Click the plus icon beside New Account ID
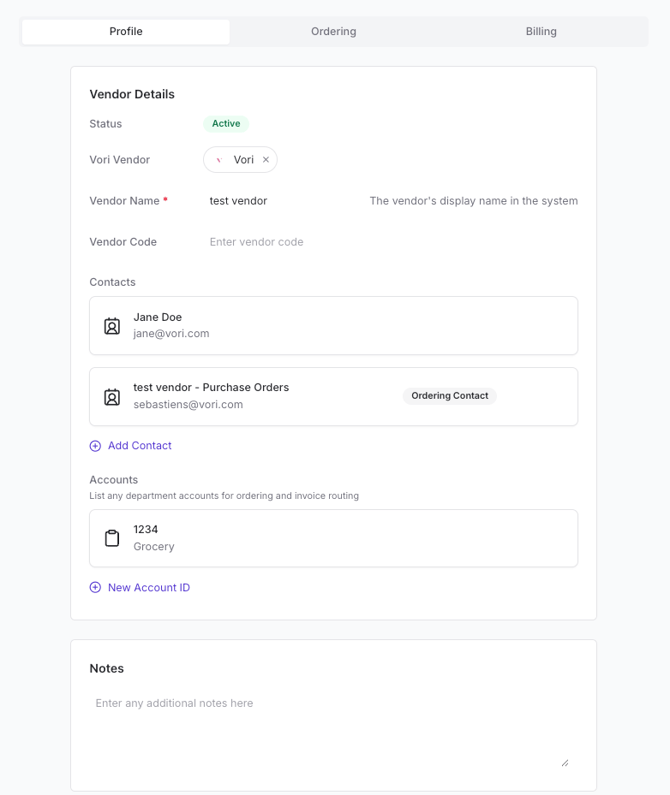The height and width of the screenshot is (795, 670). pos(95,588)
